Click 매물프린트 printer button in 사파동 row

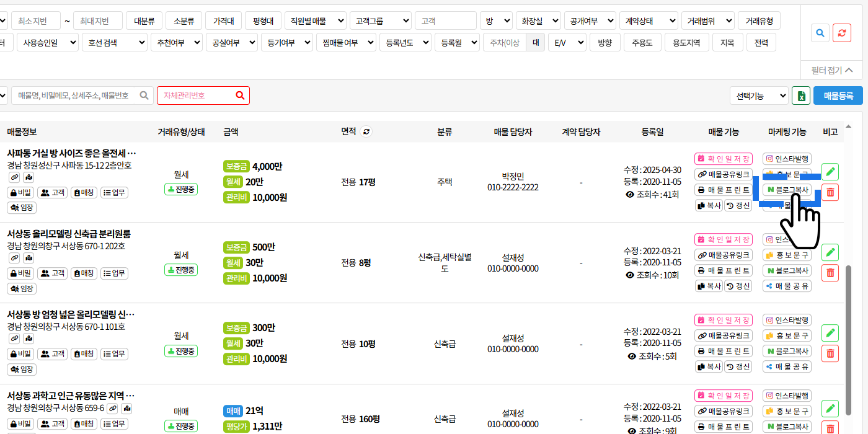[x=723, y=190]
